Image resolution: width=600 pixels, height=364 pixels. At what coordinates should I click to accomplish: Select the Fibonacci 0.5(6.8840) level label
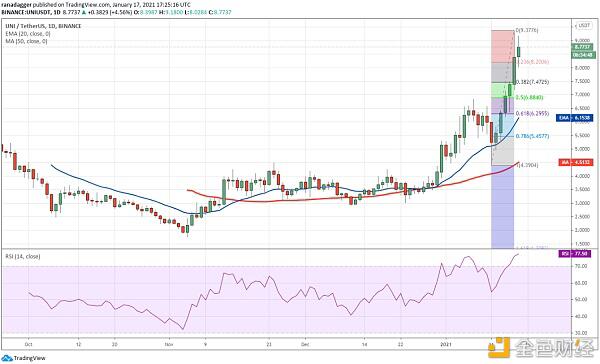pos(530,98)
